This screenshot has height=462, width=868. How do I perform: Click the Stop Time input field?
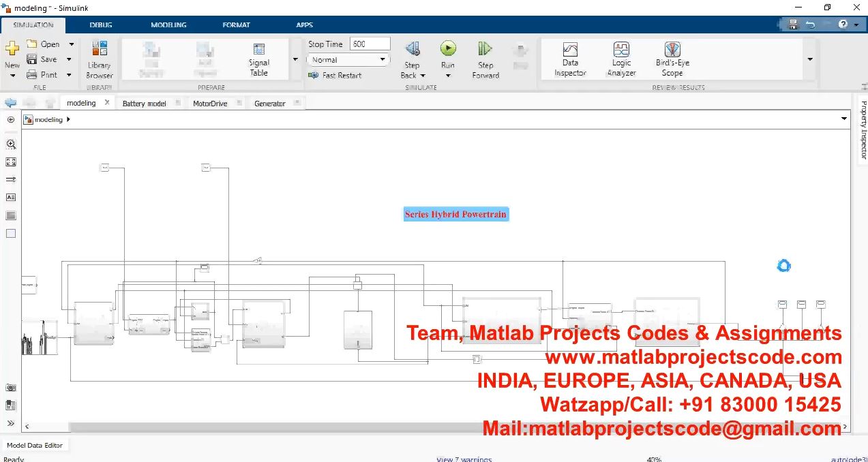point(370,44)
